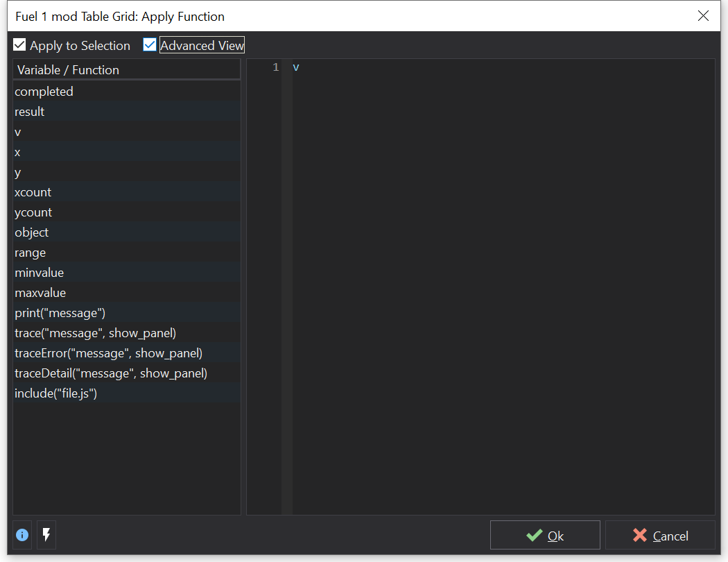Image resolution: width=728 pixels, height=562 pixels.
Task: Select the 'completed' variable
Action: (44, 92)
